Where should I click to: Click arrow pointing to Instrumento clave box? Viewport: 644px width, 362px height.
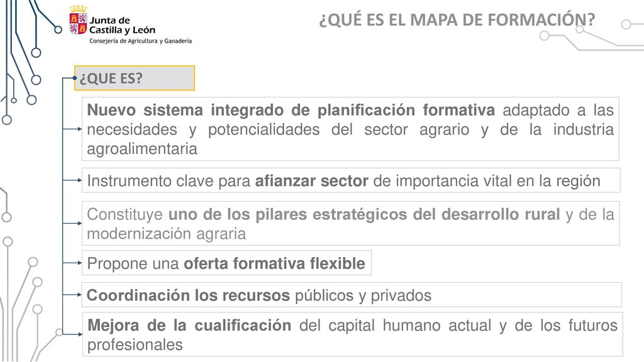(x=72, y=180)
